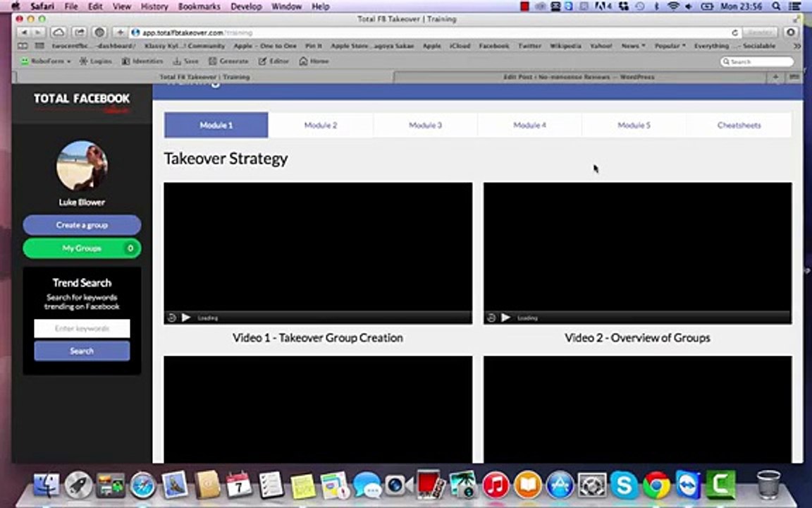Open Finder from the Dock
Screen dimensions: 812x508
tap(47, 485)
